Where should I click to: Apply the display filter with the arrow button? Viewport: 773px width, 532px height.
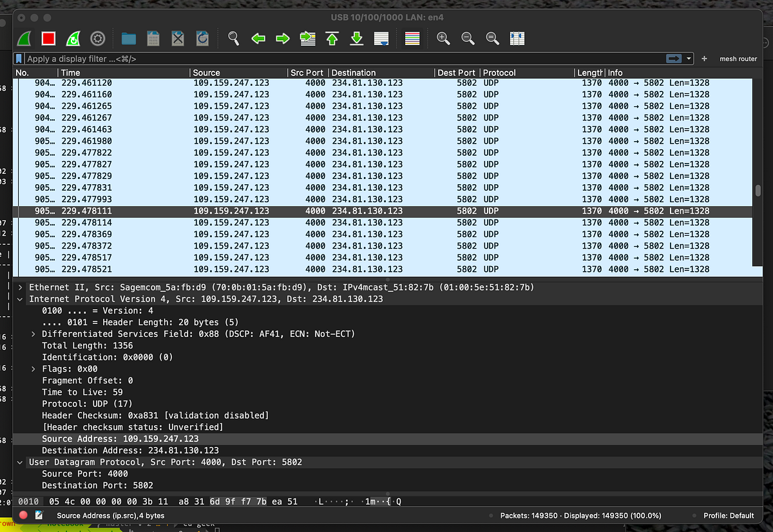674,59
